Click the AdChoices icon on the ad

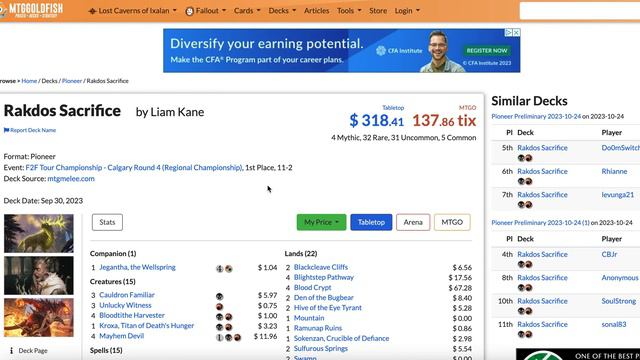click(x=509, y=32)
